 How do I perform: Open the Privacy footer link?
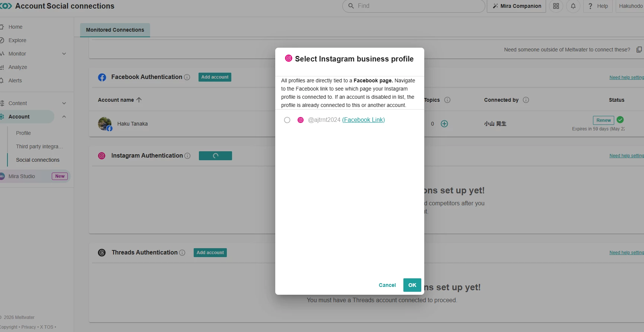click(29, 327)
